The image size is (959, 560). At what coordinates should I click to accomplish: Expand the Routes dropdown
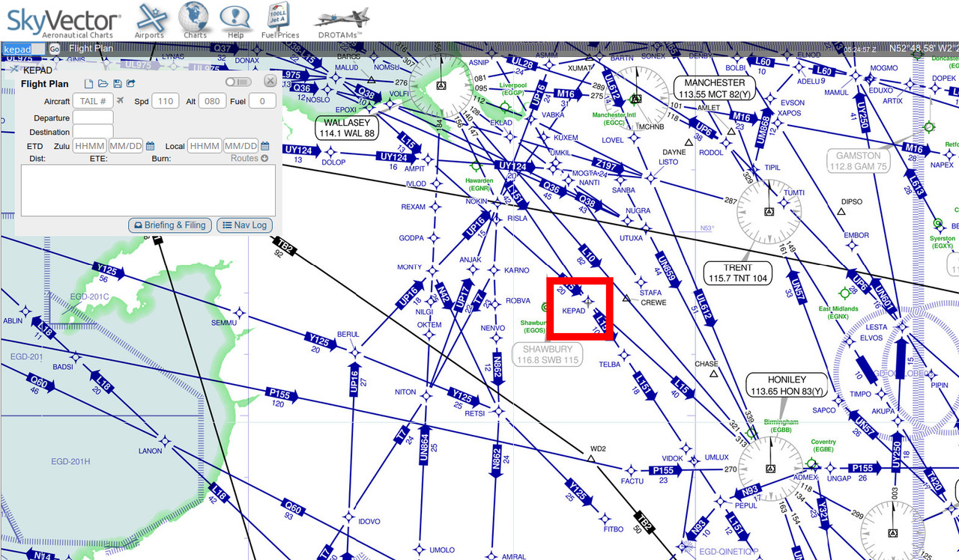(249, 158)
